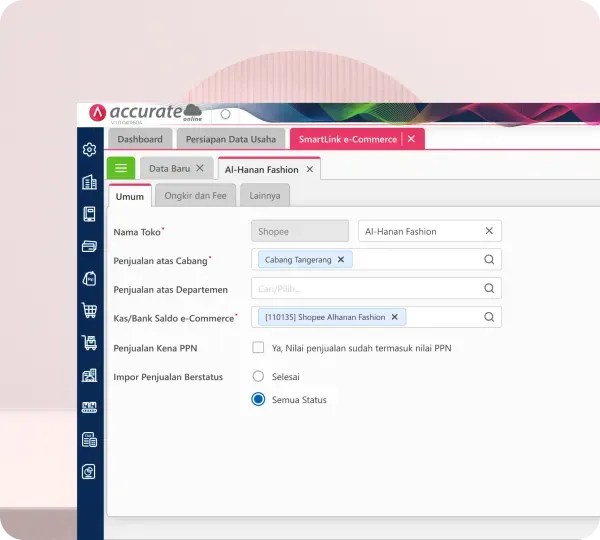Click the Impor Penjualan Berstatus label

click(168, 377)
